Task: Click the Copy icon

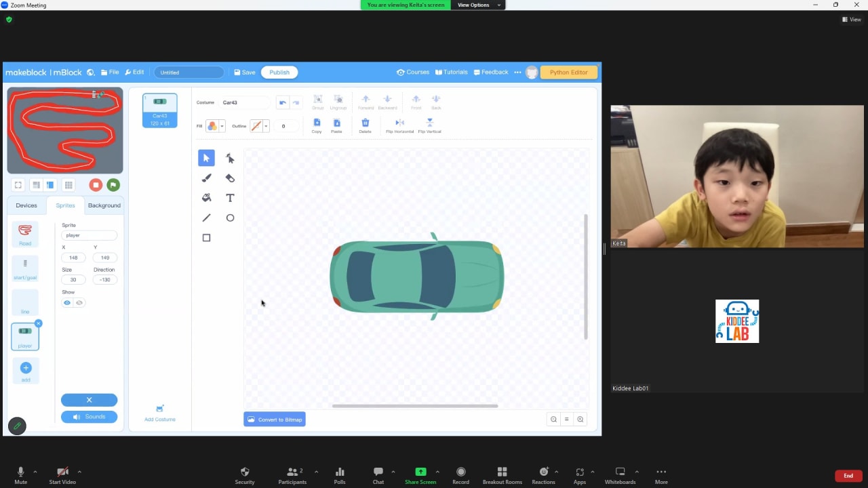Action: coord(317,125)
